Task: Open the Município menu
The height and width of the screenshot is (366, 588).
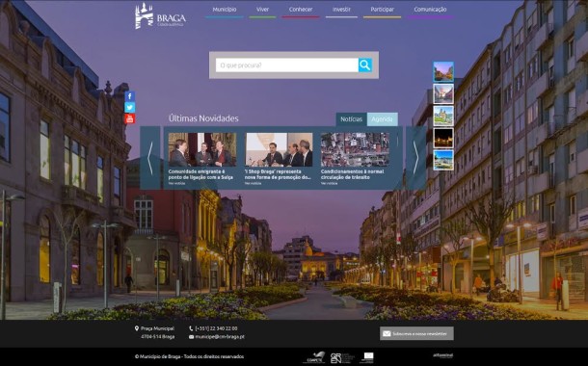Action: (225, 10)
